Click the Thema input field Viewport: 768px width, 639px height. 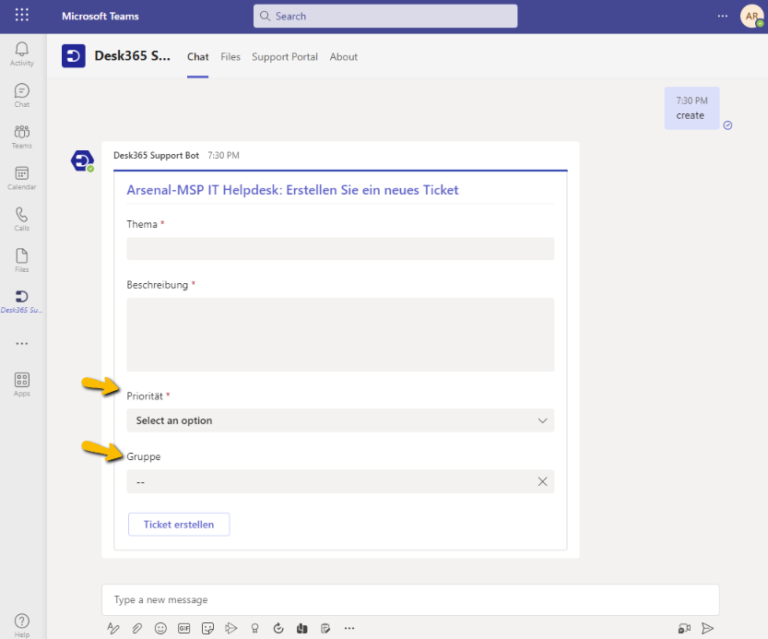[x=340, y=249]
